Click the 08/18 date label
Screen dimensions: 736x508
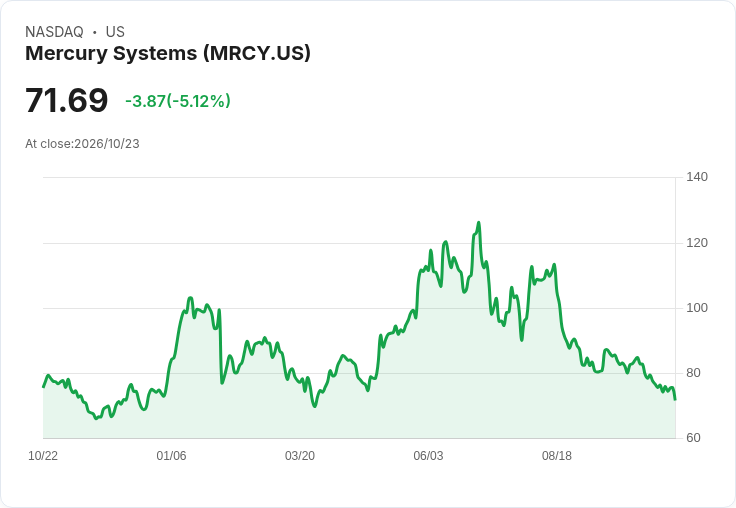coord(557,456)
